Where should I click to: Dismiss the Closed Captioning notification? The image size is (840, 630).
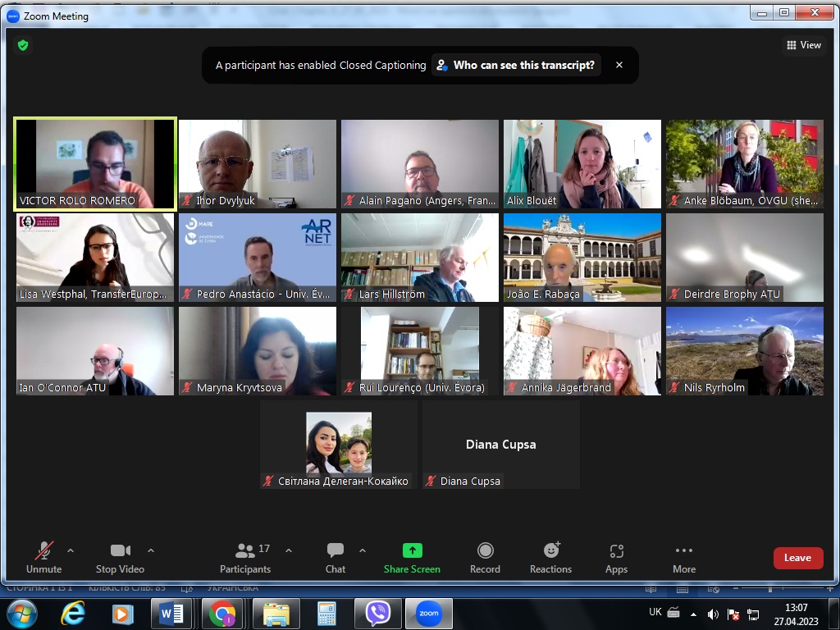pyautogui.click(x=619, y=65)
